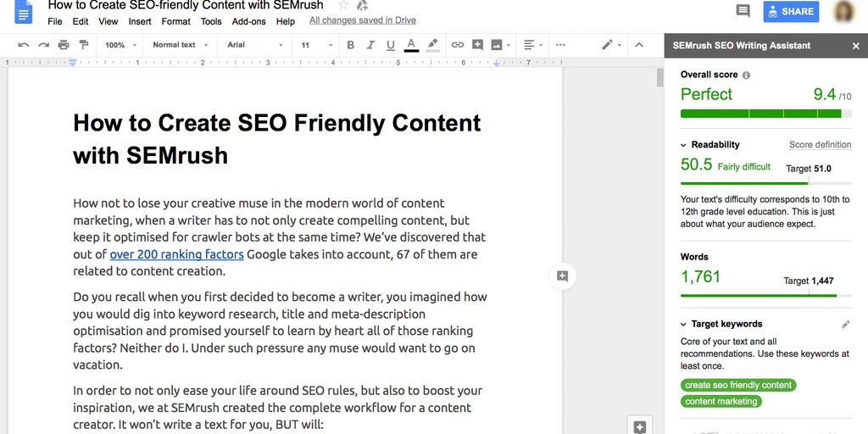Open the highlight color picker
868x434 pixels.
coord(433,45)
